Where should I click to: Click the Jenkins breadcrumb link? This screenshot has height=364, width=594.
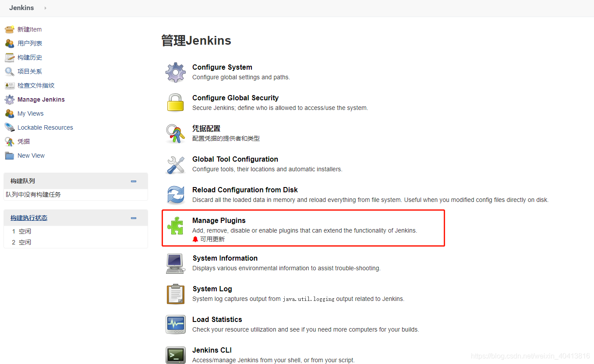coord(21,8)
